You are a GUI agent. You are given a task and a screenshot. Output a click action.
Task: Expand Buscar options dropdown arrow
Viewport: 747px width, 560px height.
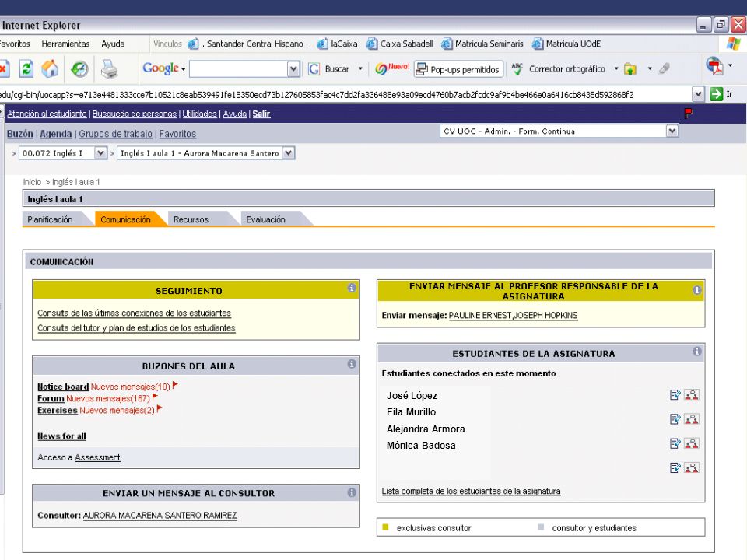[360, 69]
